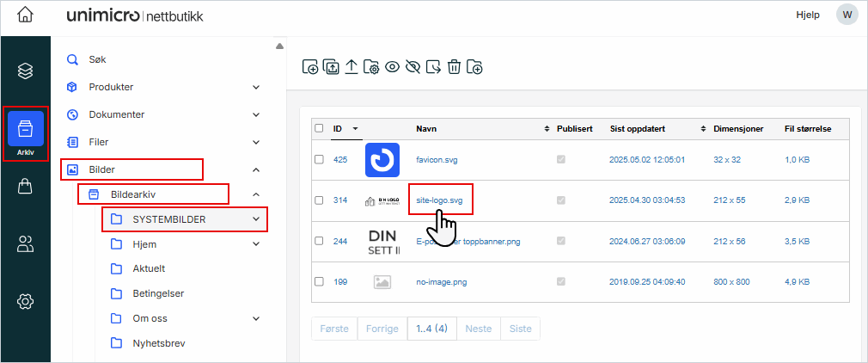Open the site-logo.svg file link
Image resolution: width=868 pixels, height=363 pixels.
pos(439,200)
